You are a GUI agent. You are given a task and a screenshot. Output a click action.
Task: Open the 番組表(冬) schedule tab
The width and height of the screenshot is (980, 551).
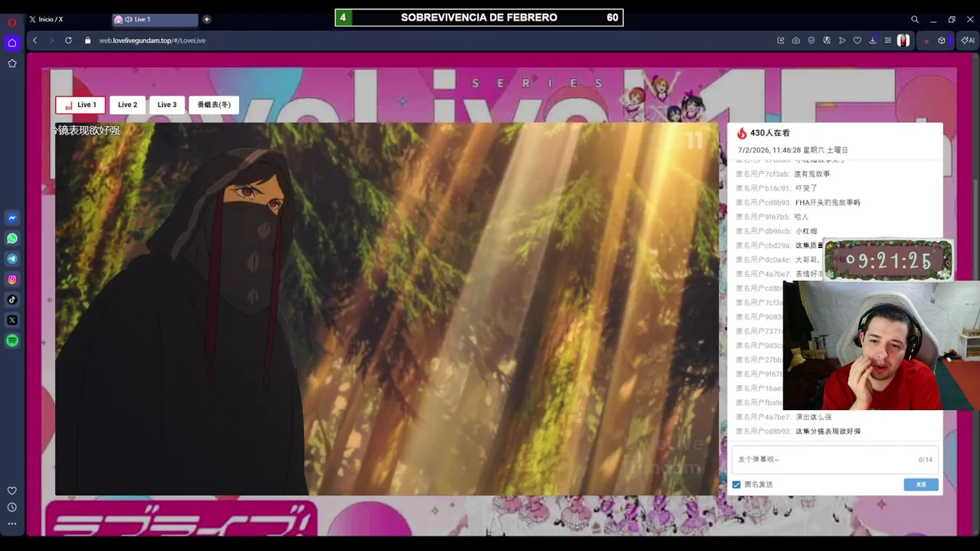click(214, 105)
